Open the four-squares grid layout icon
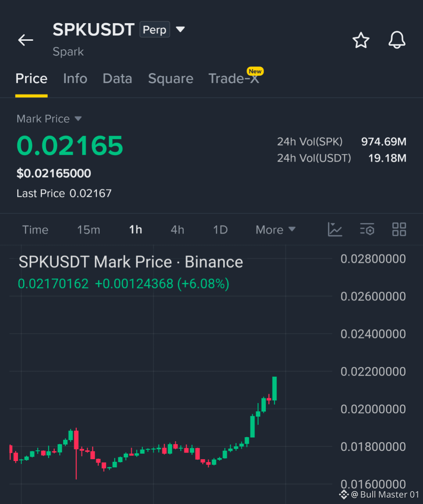 (x=399, y=230)
